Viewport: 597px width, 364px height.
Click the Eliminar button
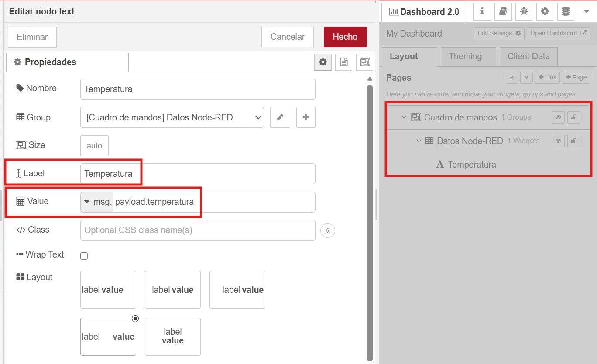tap(32, 37)
